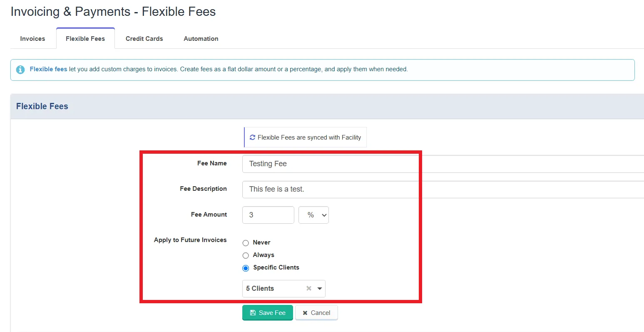Image resolution: width=644 pixels, height=332 pixels.
Task: Save the fee with Save Fee button
Action: [268, 313]
